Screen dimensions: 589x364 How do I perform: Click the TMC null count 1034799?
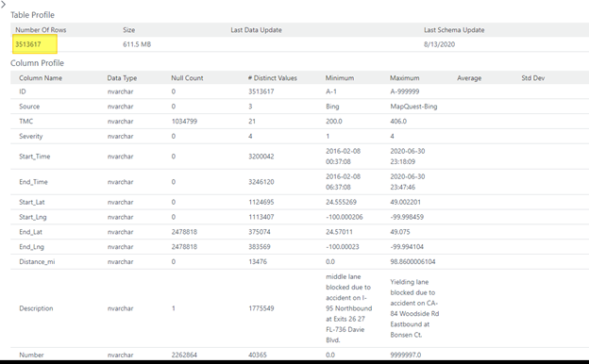pos(184,122)
